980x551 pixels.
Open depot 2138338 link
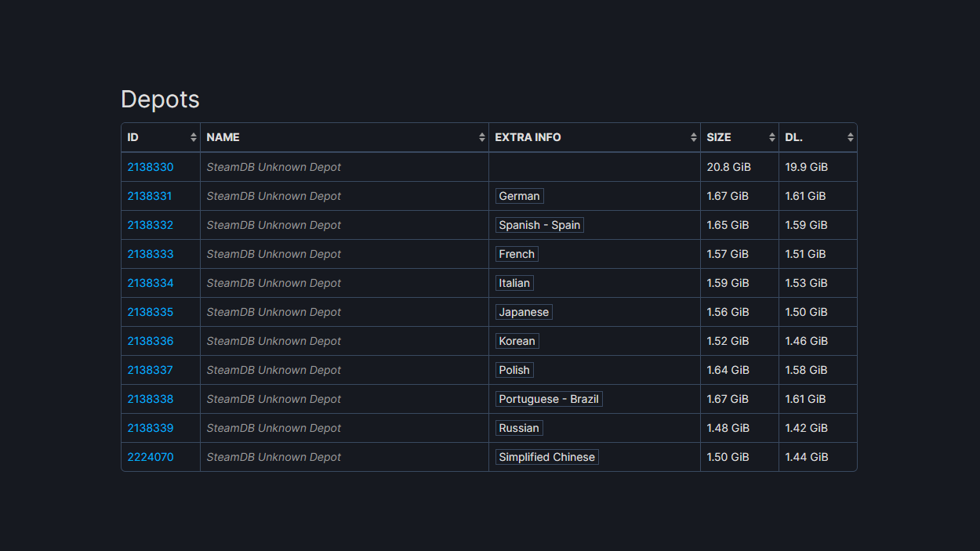tap(151, 399)
